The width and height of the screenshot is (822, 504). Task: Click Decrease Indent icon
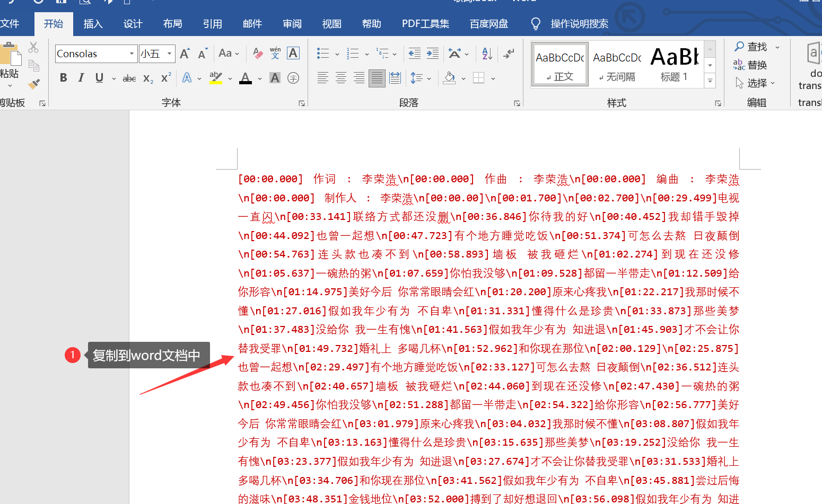[x=415, y=54]
